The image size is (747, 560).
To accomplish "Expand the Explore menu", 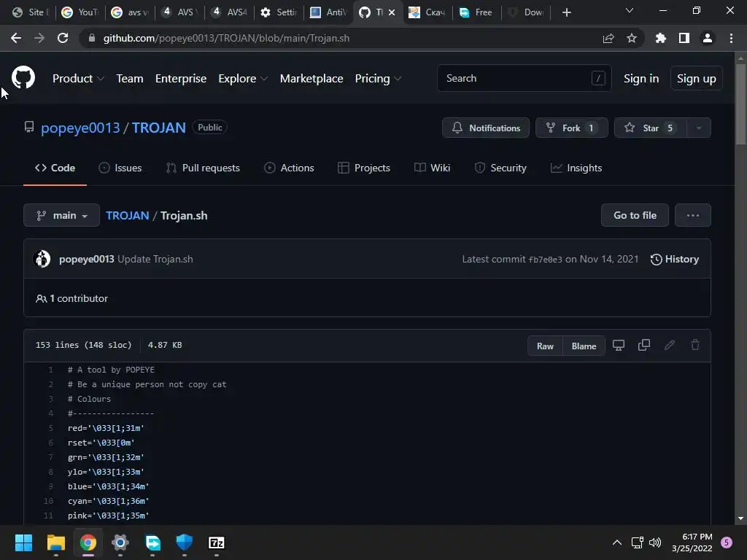I will [243, 79].
